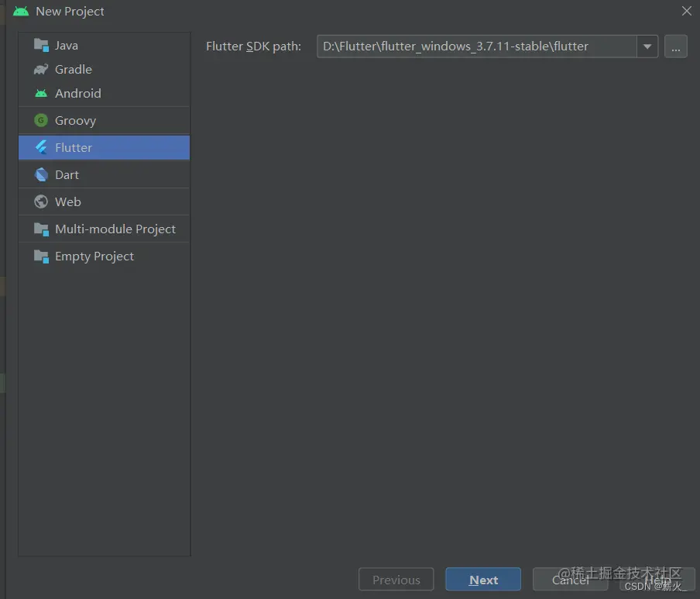Choose Dart project type

pyautogui.click(x=104, y=174)
